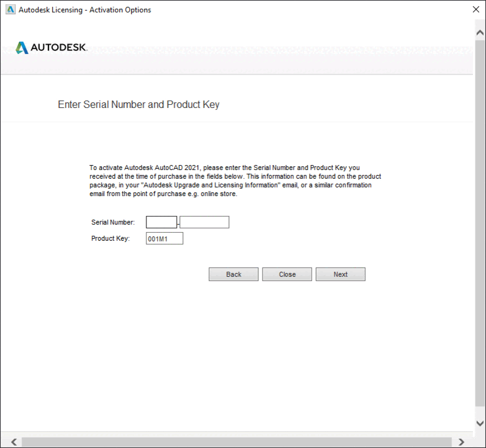Screen dimensions: 486x448
Task: Proceed with the Next button
Action: tap(341, 274)
